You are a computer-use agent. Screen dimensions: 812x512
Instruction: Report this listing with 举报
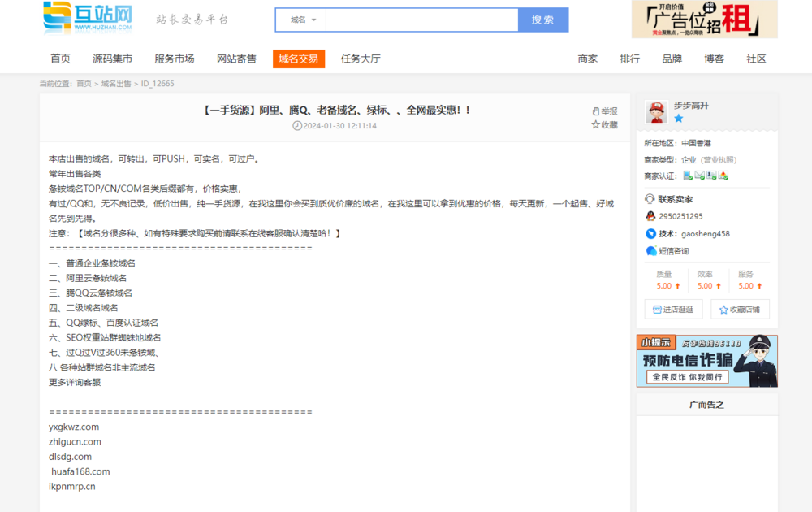[604, 111]
